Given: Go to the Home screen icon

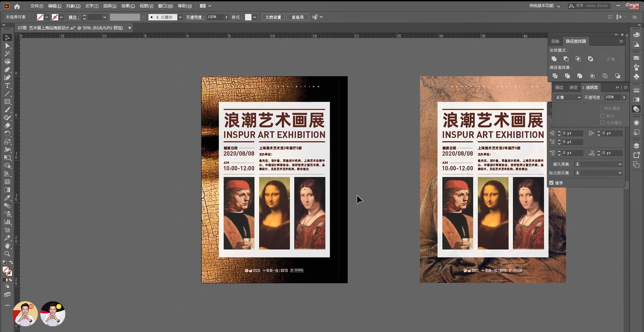Looking at the screenshot, I should point(17,6).
